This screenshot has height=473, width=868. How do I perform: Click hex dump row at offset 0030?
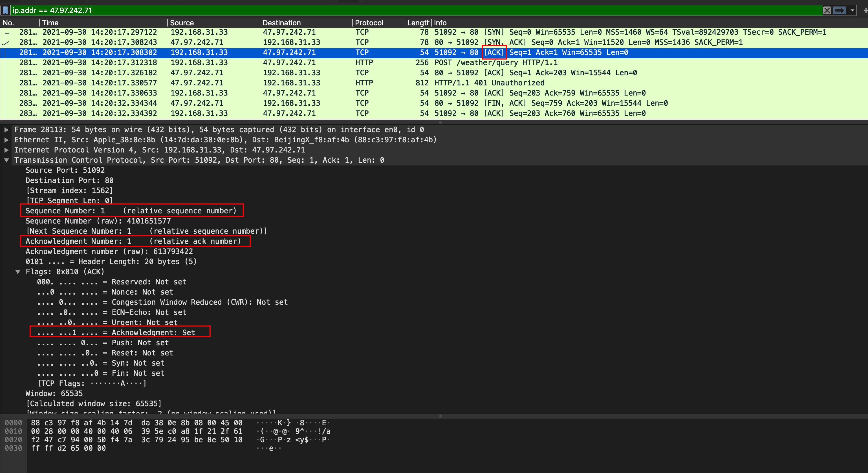[69, 448]
